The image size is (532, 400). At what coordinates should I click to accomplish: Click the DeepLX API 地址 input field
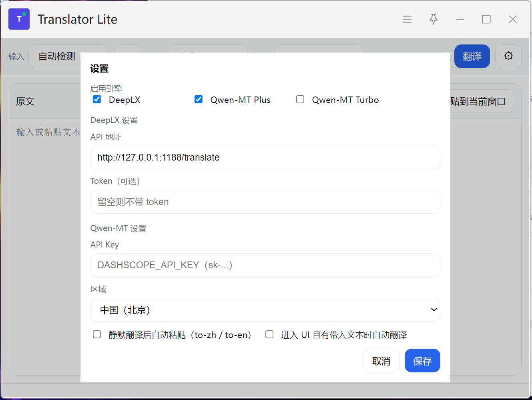click(265, 157)
